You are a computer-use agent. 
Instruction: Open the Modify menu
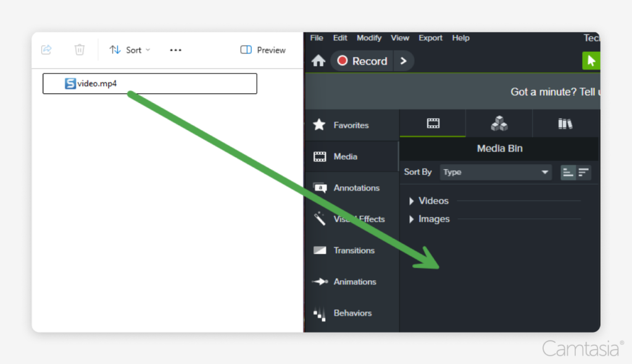tap(368, 38)
